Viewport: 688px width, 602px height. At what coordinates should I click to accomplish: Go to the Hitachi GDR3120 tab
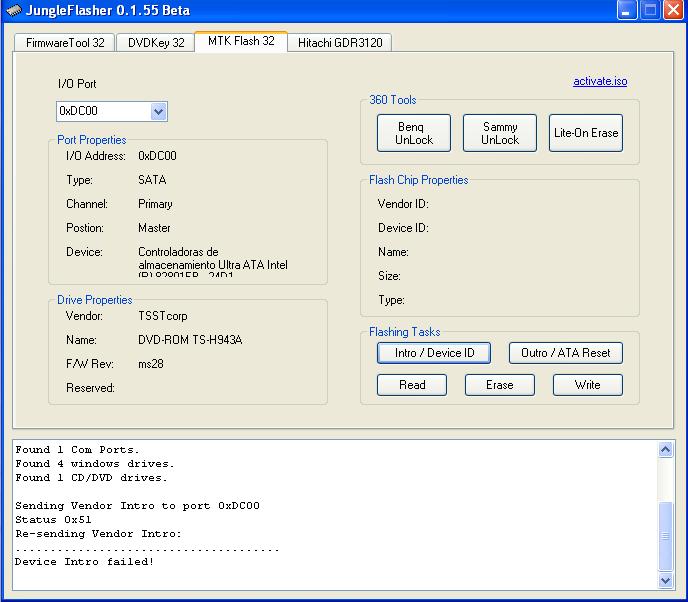point(339,43)
